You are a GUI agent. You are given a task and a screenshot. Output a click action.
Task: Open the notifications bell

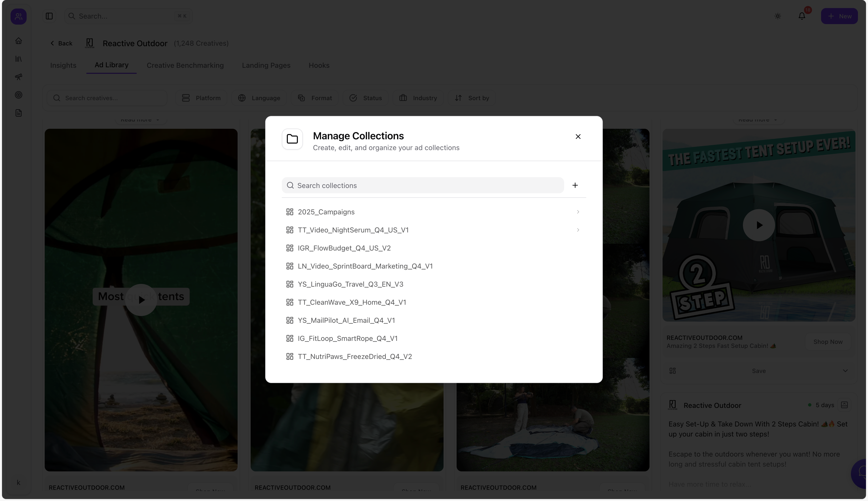(801, 16)
